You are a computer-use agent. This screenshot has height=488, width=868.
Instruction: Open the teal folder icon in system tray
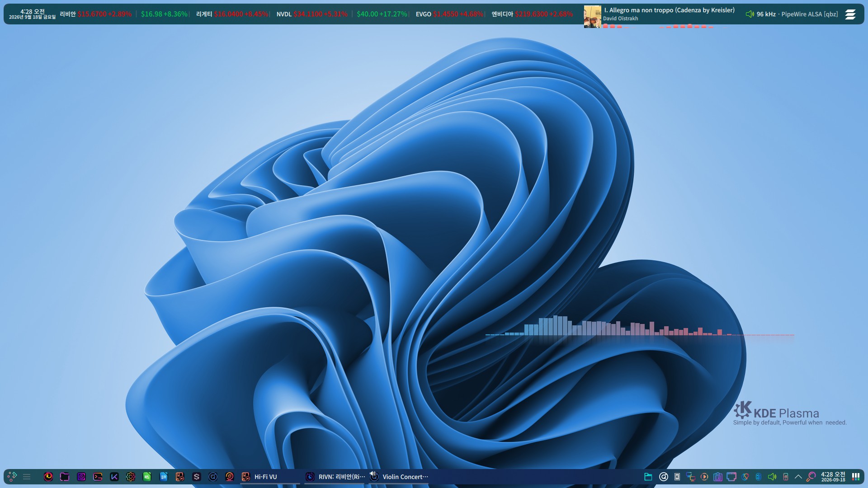pyautogui.click(x=648, y=476)
